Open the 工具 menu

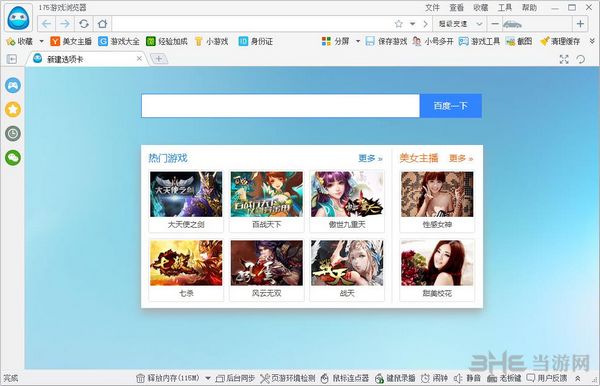tap(505, 7)
